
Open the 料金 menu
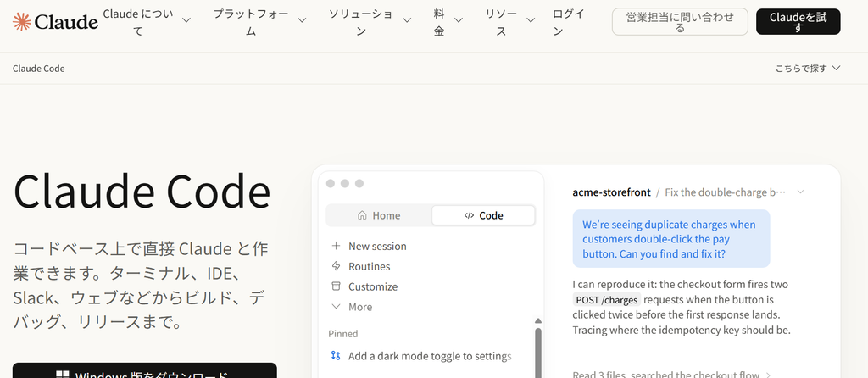448,22
